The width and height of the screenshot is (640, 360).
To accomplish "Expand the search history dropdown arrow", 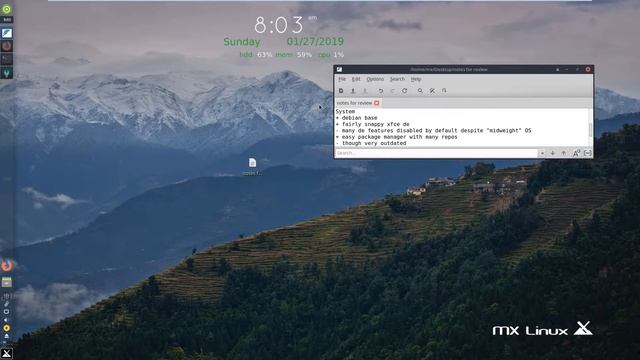I will tap(542, 153).
